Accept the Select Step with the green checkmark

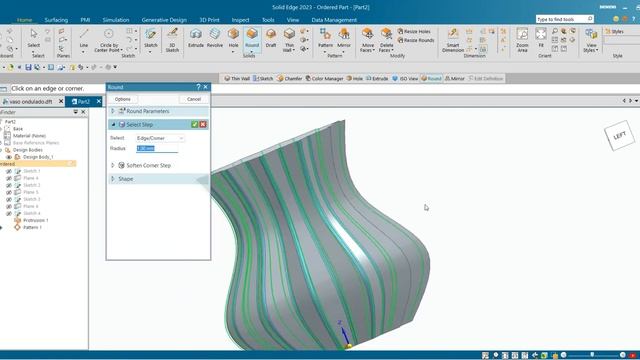click(x=195, y=124)
